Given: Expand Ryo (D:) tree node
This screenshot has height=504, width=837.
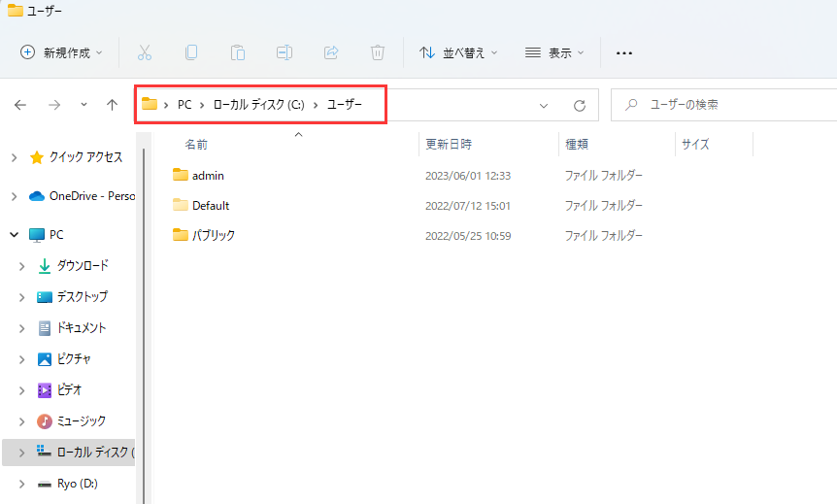Looking at the screenshot, I should point(22,484).
